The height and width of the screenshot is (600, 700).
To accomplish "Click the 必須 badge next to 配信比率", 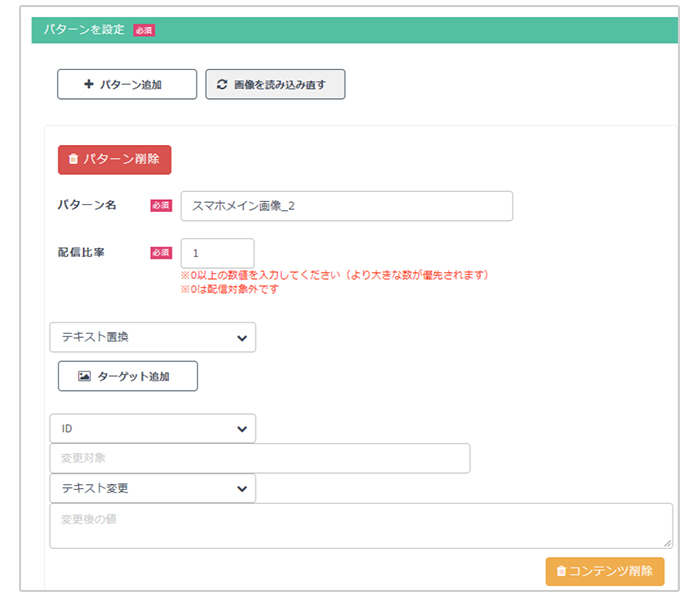I will pyautogui.click(x=161, y=253).
